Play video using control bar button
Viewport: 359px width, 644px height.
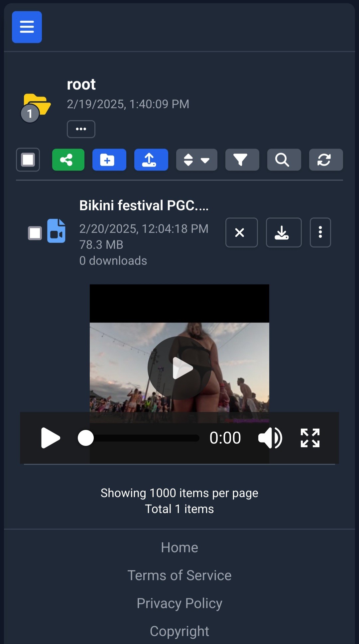point(51,438)
